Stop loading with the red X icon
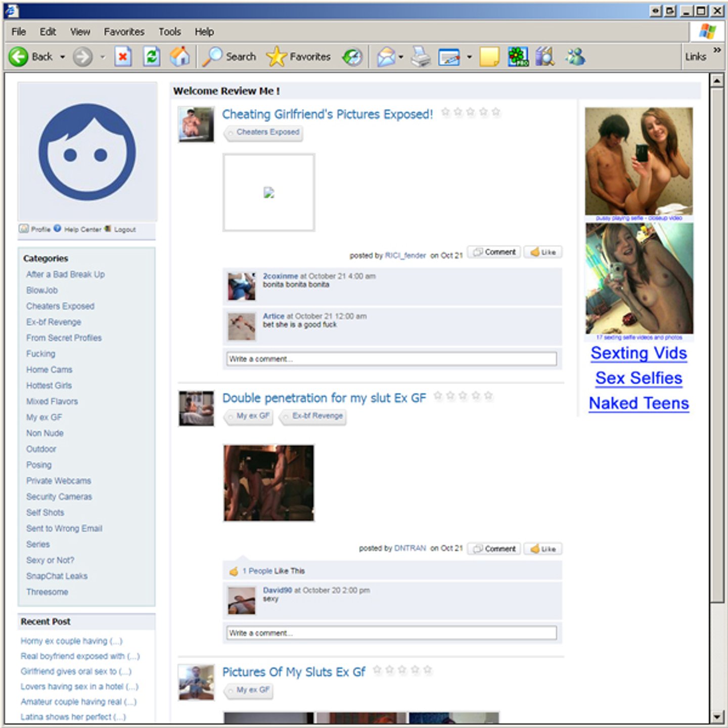The image size is (728, 728). click(123, 57)
